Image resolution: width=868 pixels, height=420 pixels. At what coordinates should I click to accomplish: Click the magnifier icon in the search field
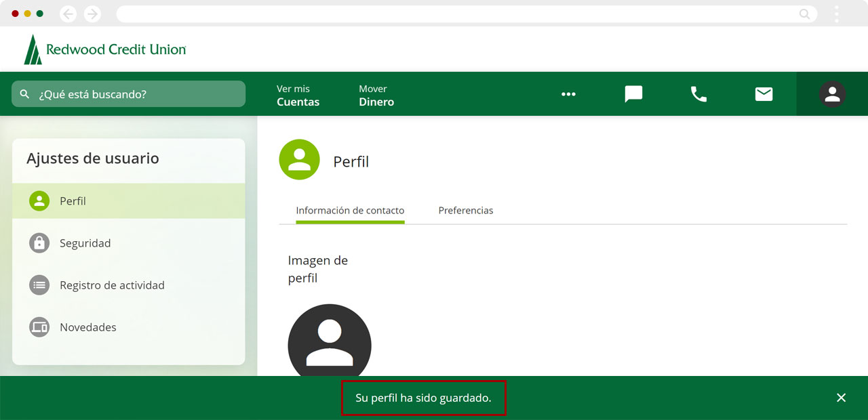click(25, 94)
